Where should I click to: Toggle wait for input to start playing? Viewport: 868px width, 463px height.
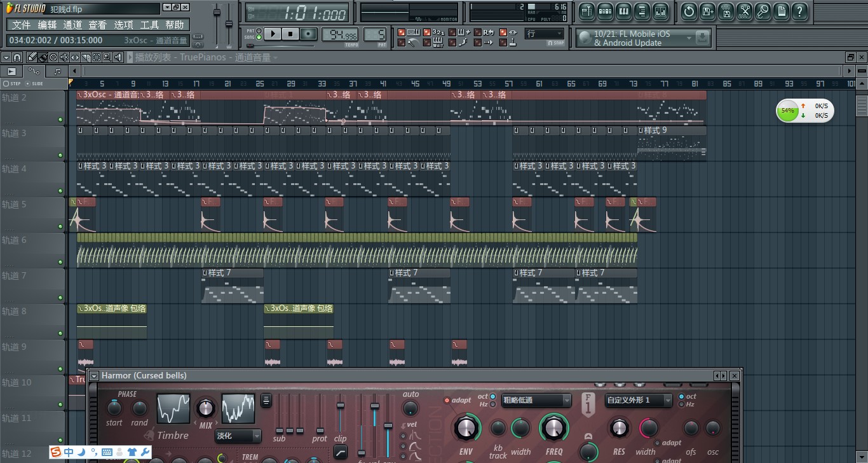point(426,43)
